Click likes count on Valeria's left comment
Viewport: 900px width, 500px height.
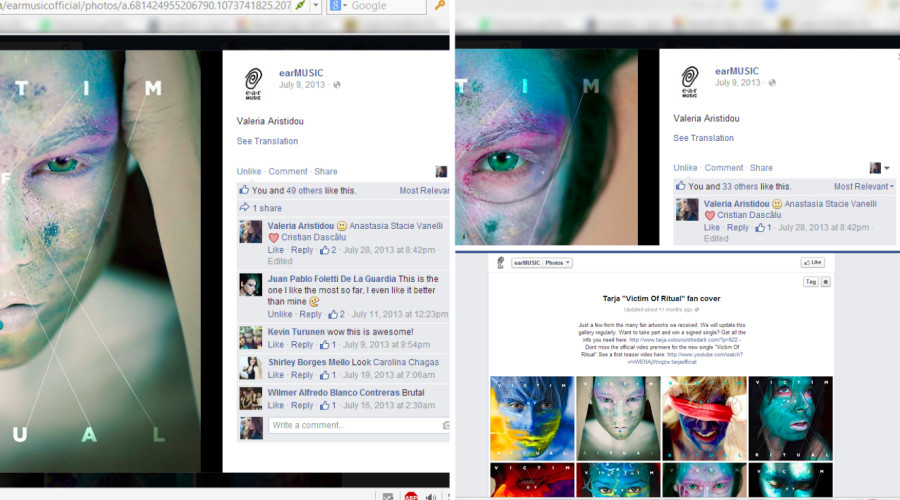(x=328, y=250)
